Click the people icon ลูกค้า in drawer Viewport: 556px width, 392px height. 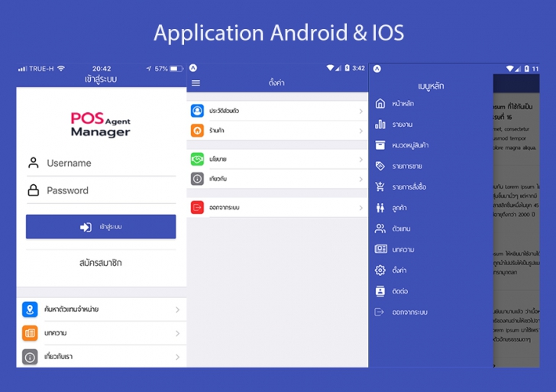pyautogui.click(x=380, y=208)
